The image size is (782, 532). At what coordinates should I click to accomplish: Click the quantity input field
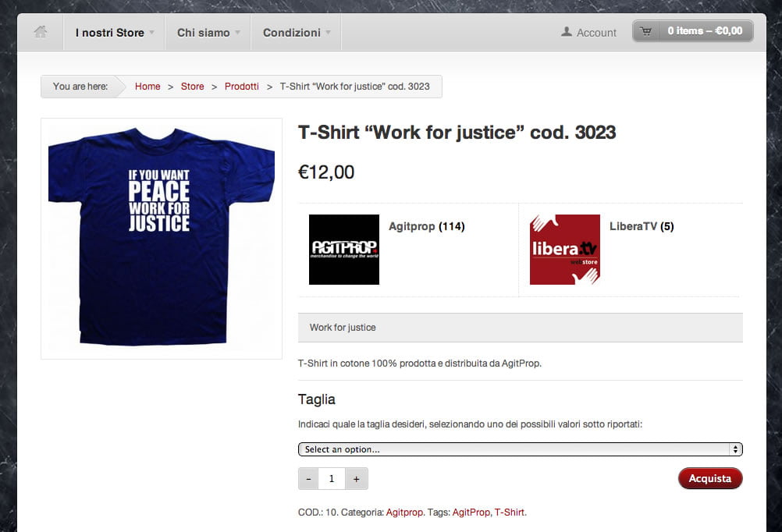pyautogui.click(x=332, y=479)
